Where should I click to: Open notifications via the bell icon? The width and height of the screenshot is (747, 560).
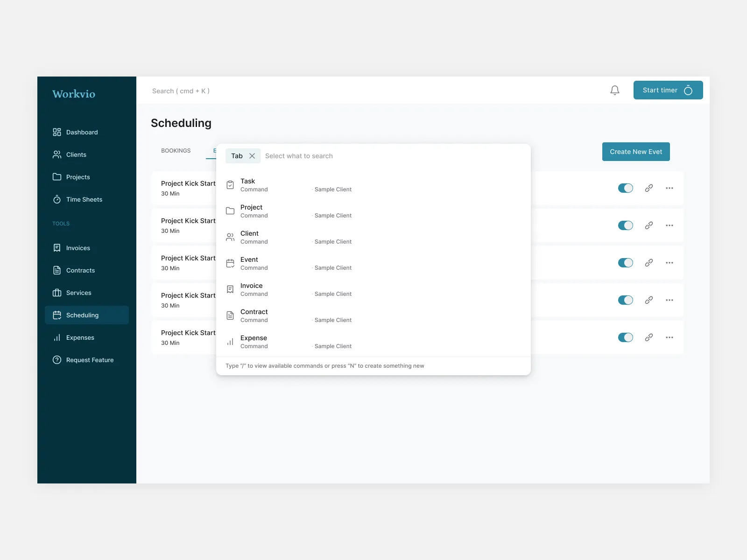coord(615,90)
